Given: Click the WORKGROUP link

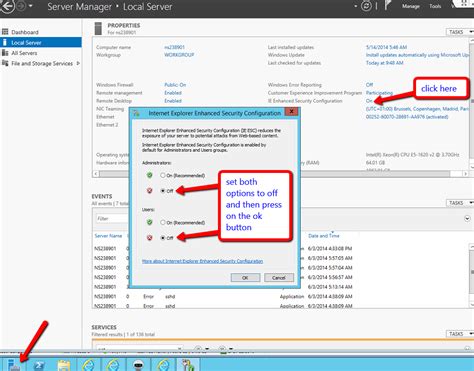Looking at the screenshot, I should (179, 55).
